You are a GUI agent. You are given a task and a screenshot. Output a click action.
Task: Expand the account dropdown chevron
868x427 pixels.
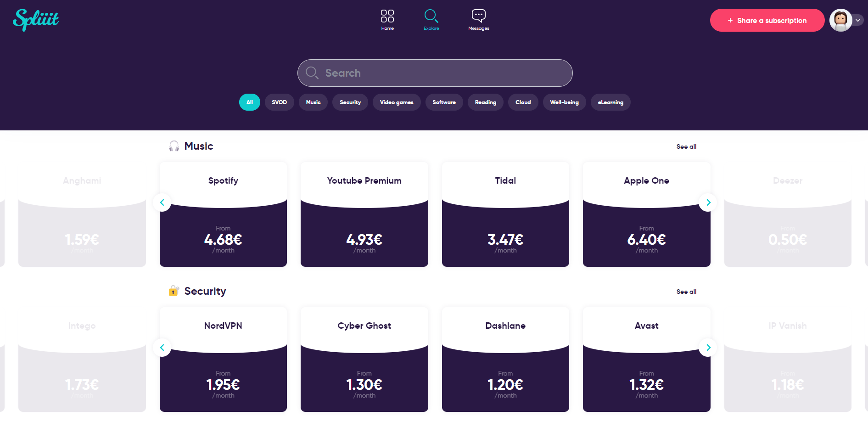(858, 20)
